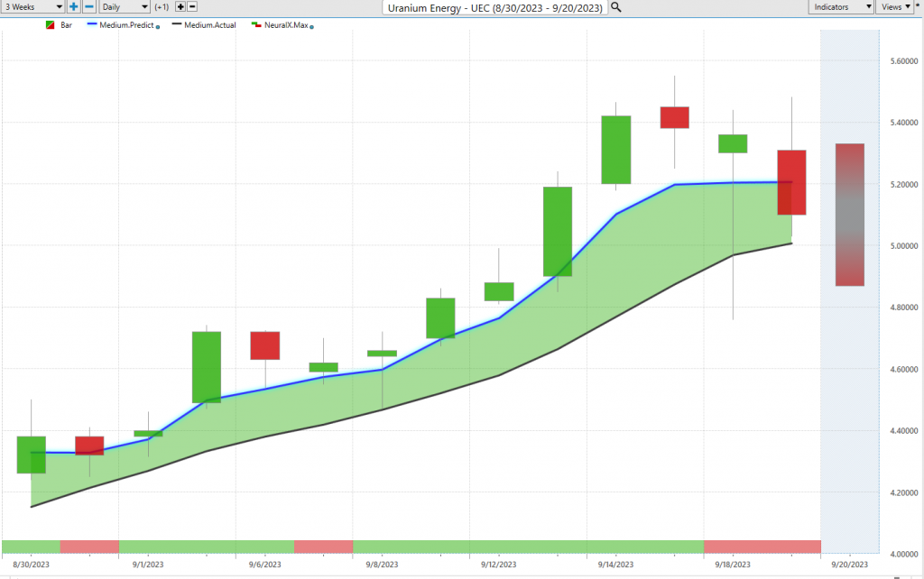Click the 4.60000 price axis label
The width and height of the screenshot is (924, 579).
904,369
